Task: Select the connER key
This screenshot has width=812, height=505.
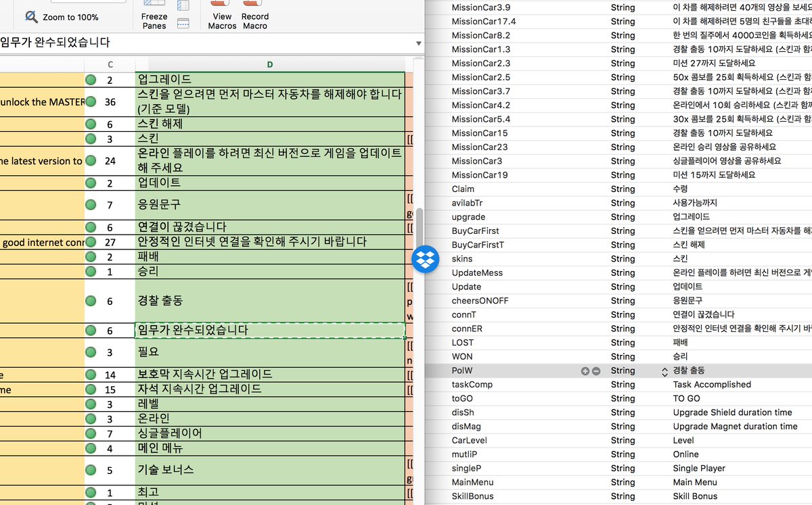Action: [x=467, y=329]
